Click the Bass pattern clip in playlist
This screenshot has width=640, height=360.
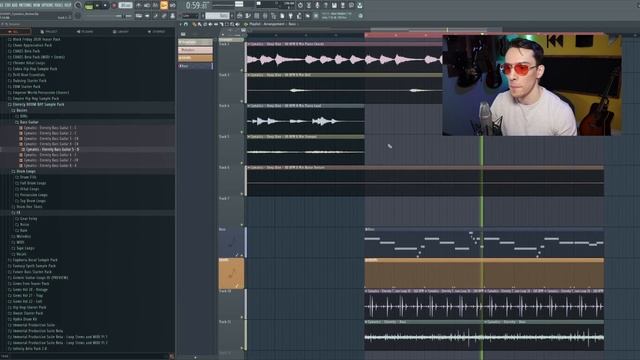tap(484, 242)
